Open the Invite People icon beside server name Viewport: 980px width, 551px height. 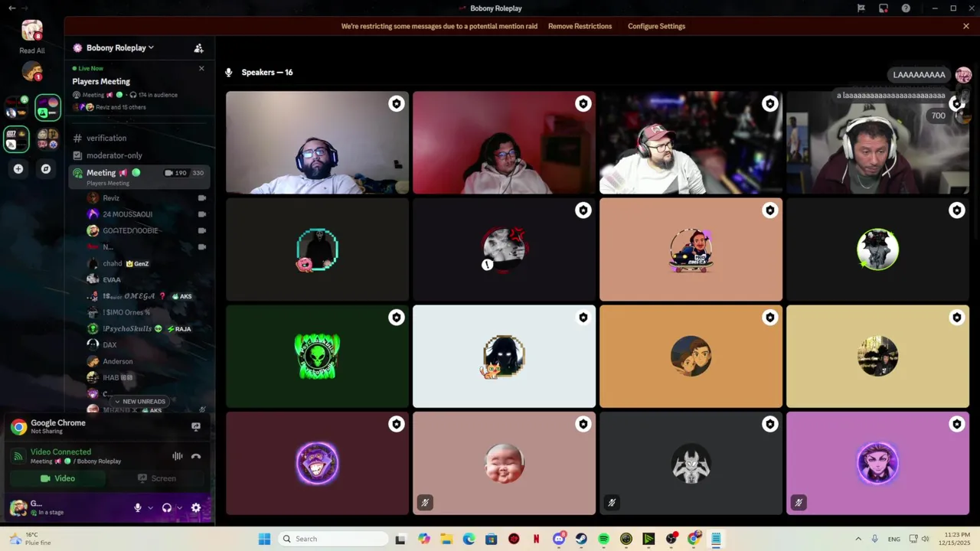pos(198,48)
